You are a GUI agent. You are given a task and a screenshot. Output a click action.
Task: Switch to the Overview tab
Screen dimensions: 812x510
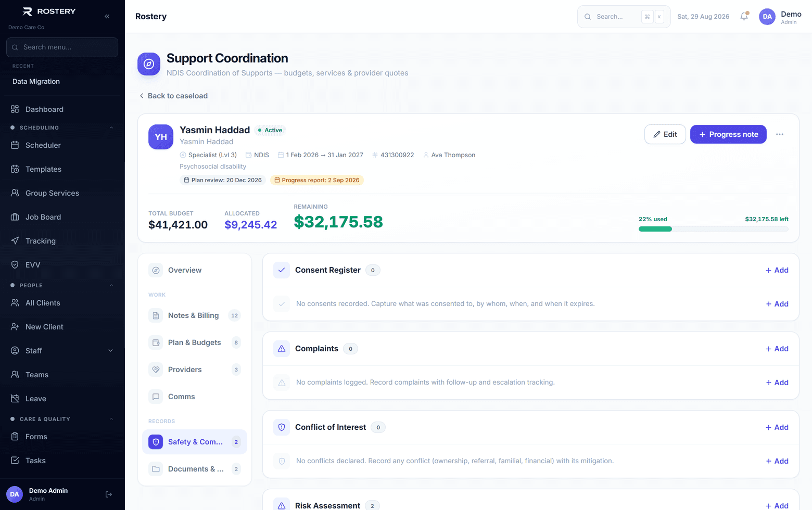[195, 270]
